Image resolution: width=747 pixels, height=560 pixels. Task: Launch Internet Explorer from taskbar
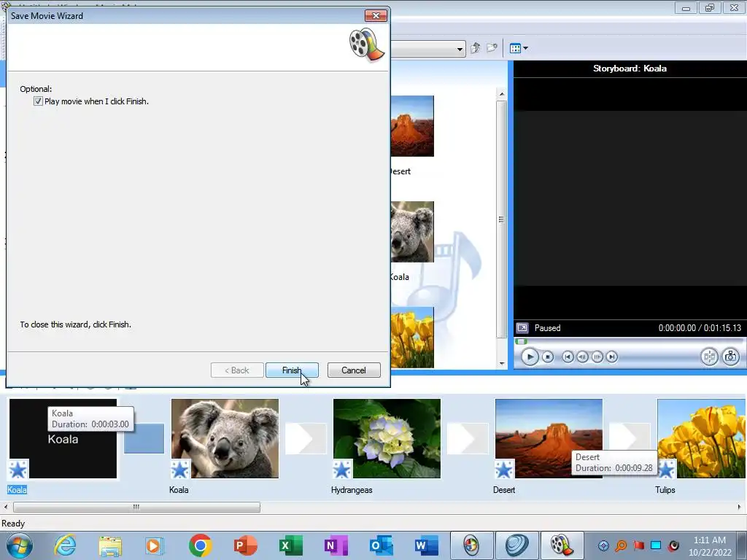(65, 545)
